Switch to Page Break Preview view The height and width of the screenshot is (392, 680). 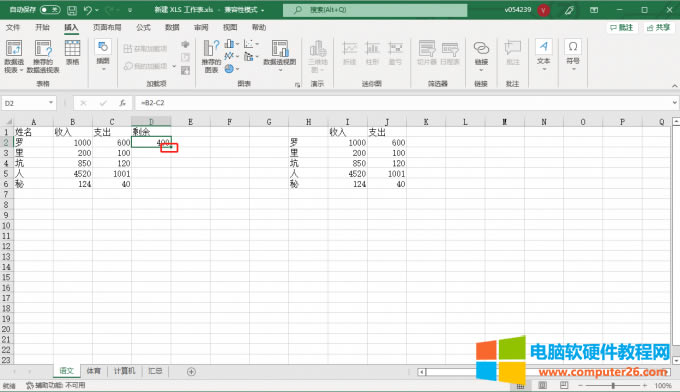click(564, 385)
